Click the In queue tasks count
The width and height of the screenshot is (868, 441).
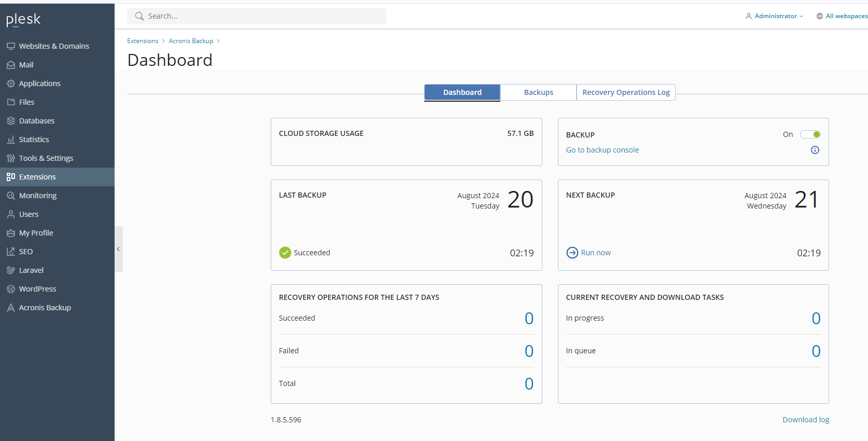tap(816, 351)
